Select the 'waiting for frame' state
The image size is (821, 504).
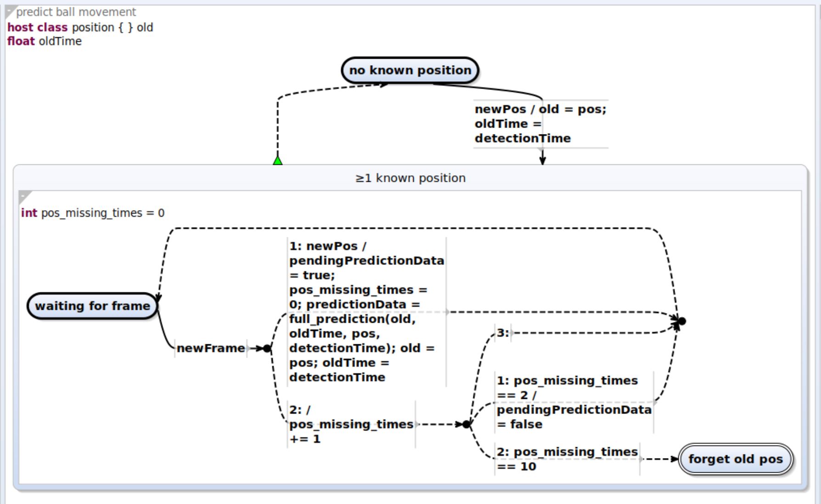click(x=92, y=306)
